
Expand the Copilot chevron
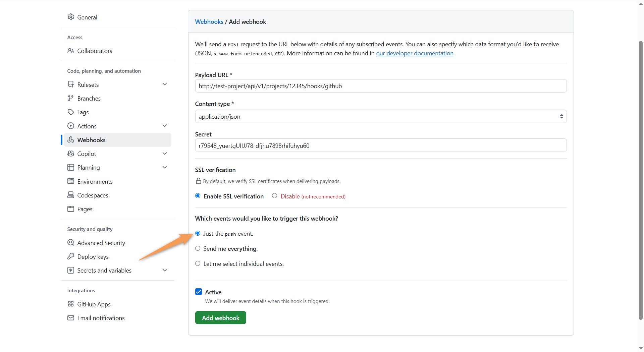(165, 154)
